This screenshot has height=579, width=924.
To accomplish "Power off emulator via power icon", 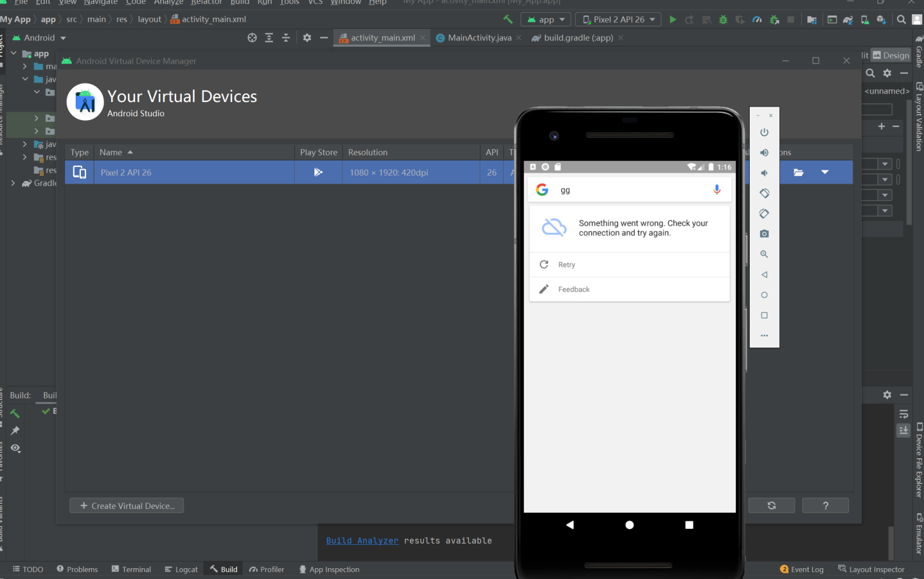I will pyautogui.click(x=764, y=132).
